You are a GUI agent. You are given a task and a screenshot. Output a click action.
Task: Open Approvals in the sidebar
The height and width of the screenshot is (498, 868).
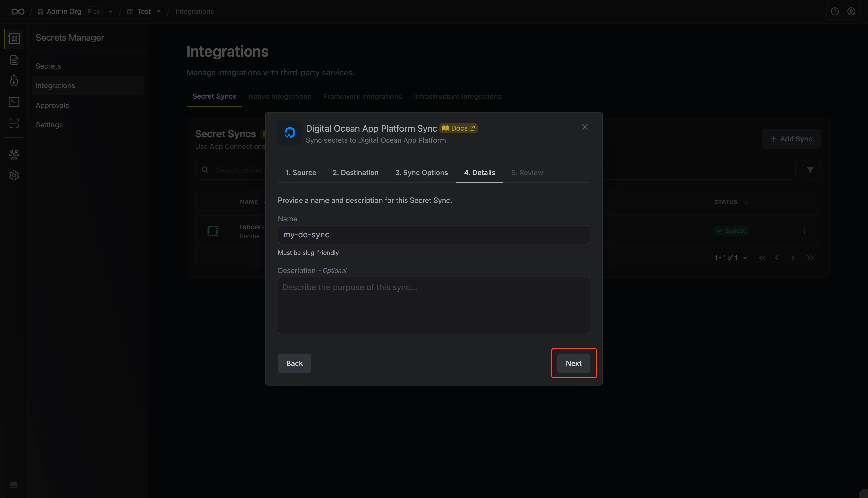click(x=87, y=105)
